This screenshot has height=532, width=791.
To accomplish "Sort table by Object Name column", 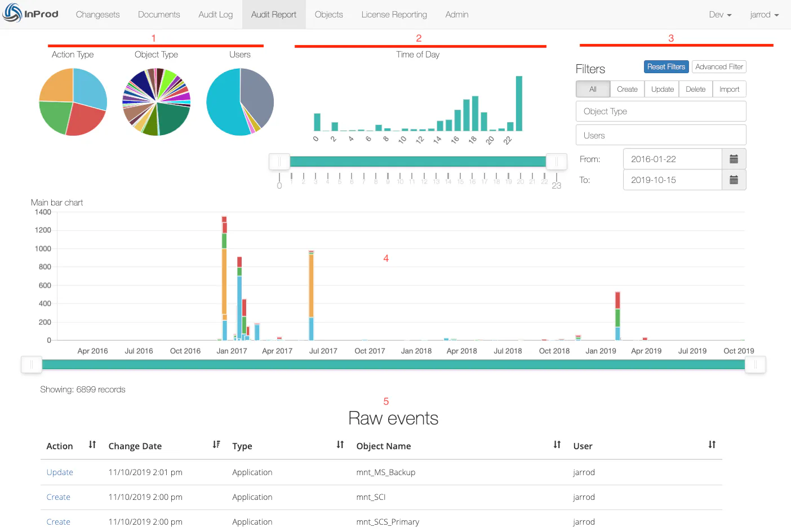I will pyautogui.click(x=557, y=445).
